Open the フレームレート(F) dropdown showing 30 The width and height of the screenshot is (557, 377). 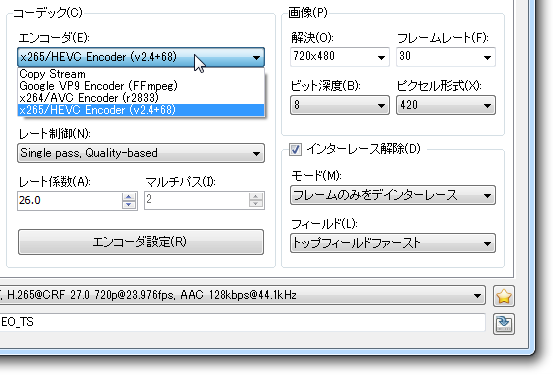click(x=446, y=57)
